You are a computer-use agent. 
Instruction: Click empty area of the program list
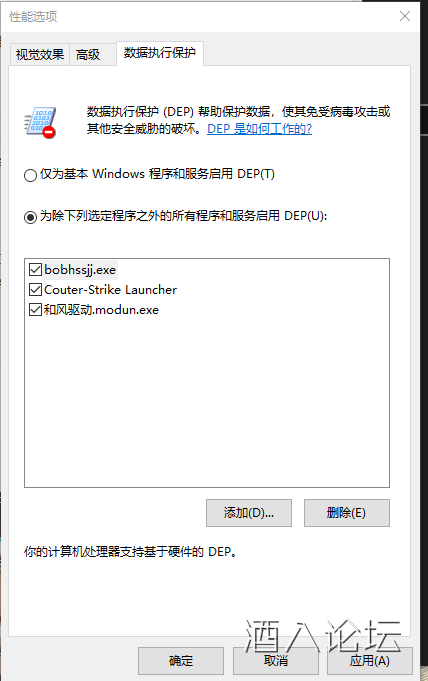pos(207,402)
